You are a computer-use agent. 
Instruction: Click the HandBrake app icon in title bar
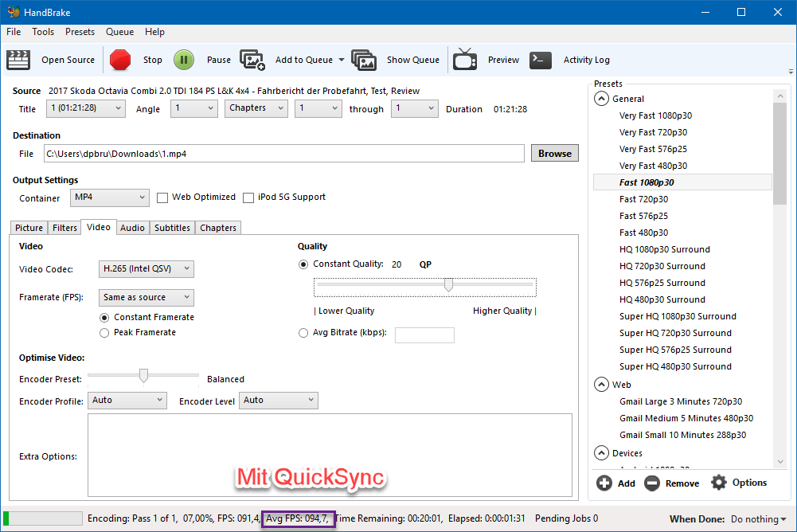14,12
